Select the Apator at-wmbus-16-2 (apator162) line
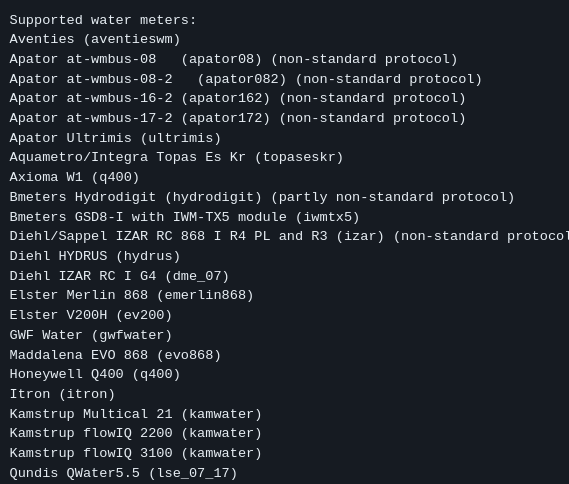Viewport: 569px width, 484px height. [x=237, y=98]
